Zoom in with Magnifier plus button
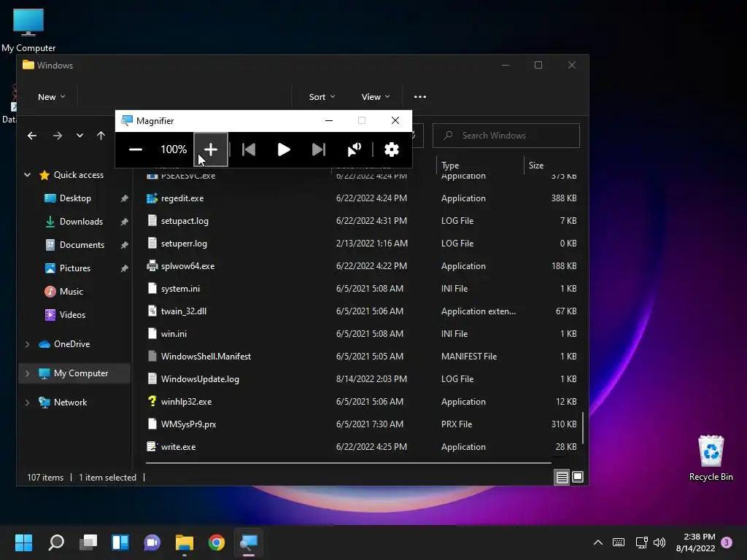Viewport: 747px width, 560px height. point(211,149)
